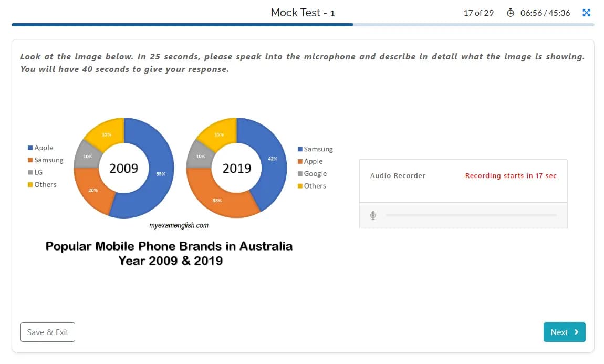
Task: Click the stopwatch timer icon
Action: [x=511, y=13]
